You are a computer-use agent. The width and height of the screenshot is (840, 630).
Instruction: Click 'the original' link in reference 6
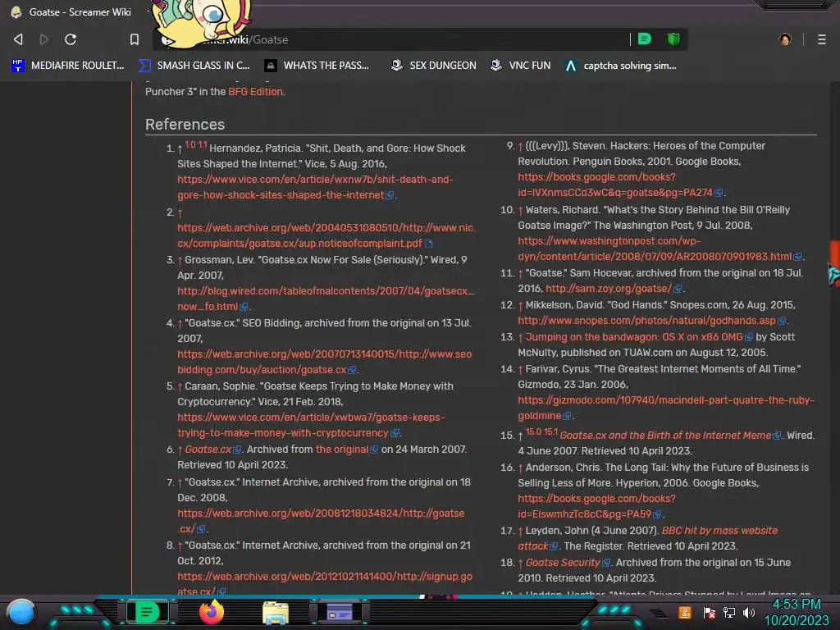point(342,450)
